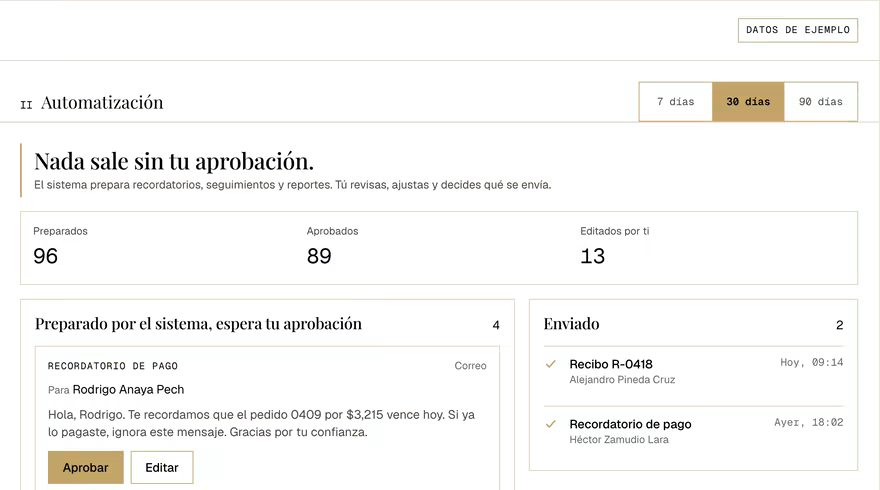Click the Hoy, 09:14 timestamp
The height and width of the screenshot is (490, 880).
point(812,363)
